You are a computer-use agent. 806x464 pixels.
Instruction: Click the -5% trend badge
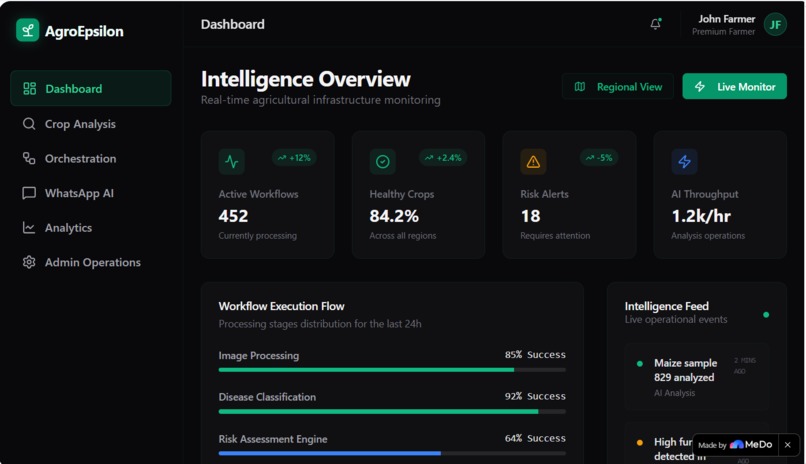pyautogui.click(x=599, y=158)
